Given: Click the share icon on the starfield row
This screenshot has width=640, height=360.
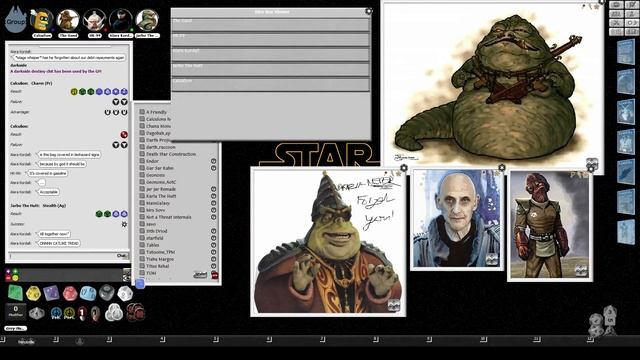Looking at the screenshot, I should click(x=213, y=238).
